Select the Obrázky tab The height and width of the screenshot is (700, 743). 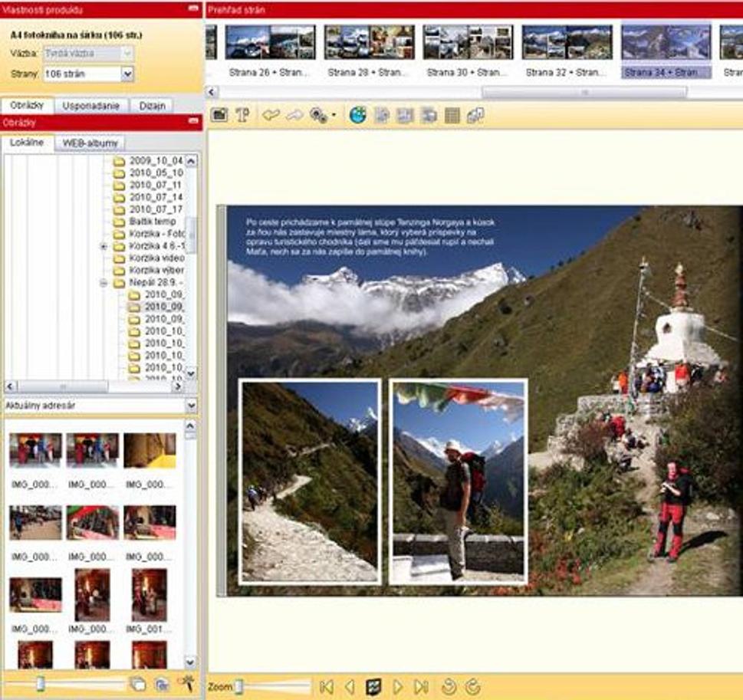point(27,105)
